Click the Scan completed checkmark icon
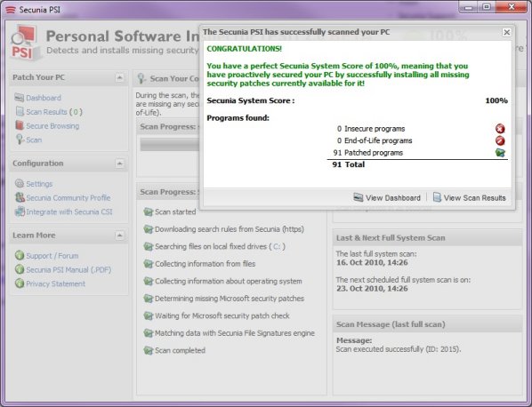The image size is (532, 407). (x=149, y=350)
